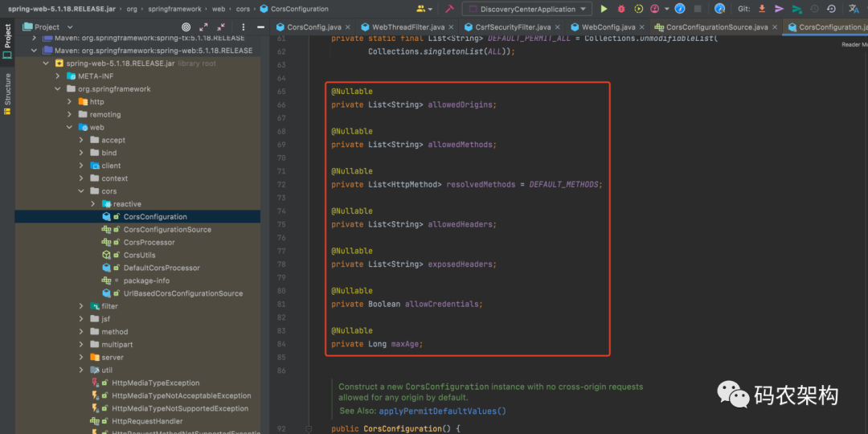Collapse the cors package

click(x=81, y=191)
